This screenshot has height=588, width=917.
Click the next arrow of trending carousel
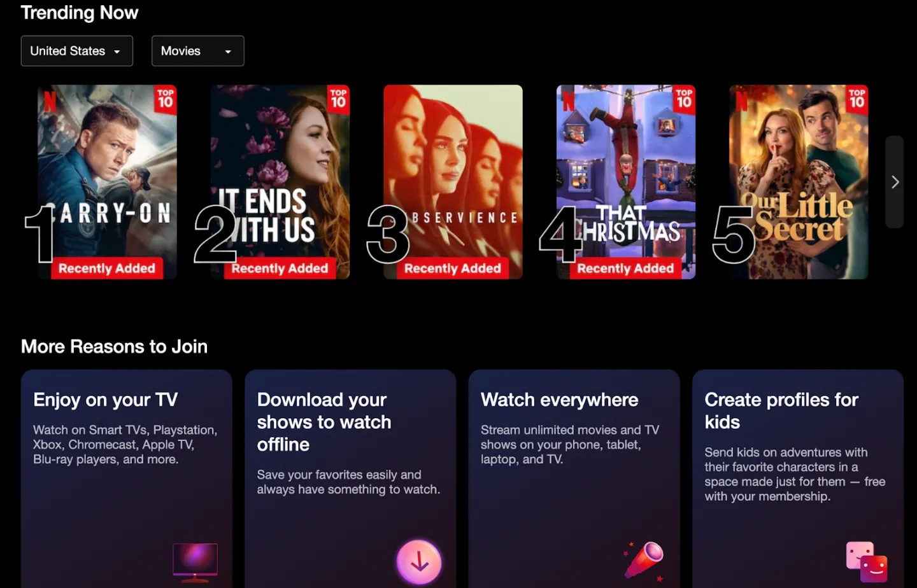tap(895, 182)
